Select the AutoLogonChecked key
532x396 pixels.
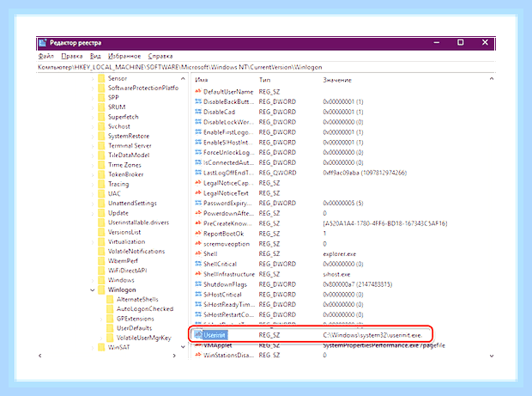(x=145, y=308)
